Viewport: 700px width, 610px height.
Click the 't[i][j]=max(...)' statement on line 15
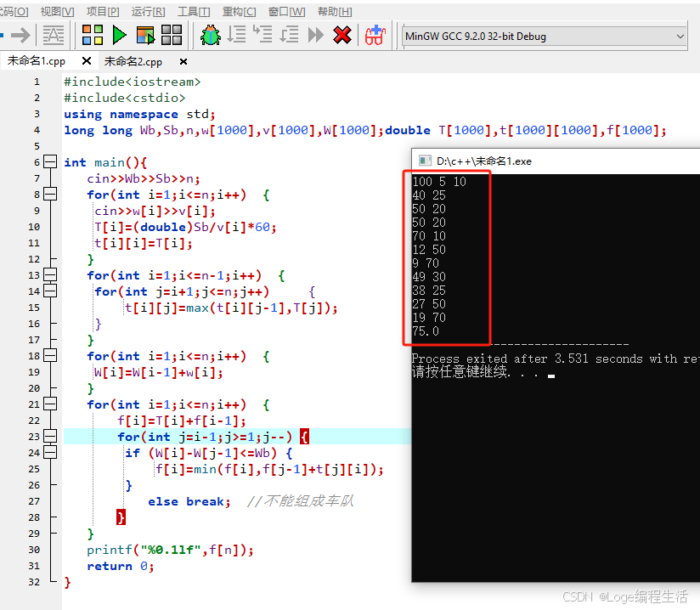pos(231,308)
